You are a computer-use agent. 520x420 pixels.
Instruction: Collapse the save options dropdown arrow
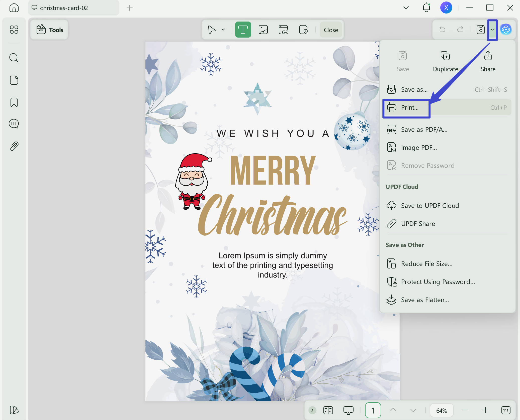[x=492, y=30]
